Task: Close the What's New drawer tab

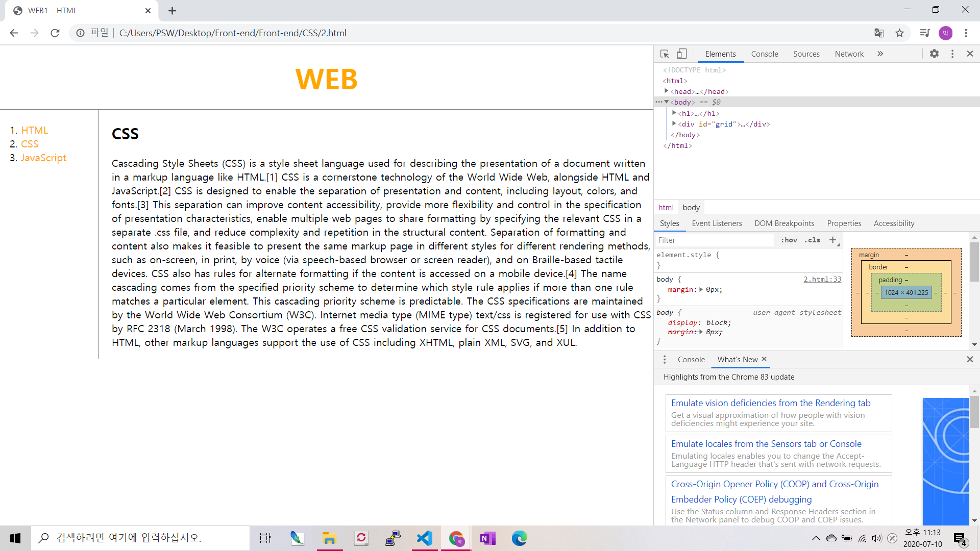Action: [764, 359]
